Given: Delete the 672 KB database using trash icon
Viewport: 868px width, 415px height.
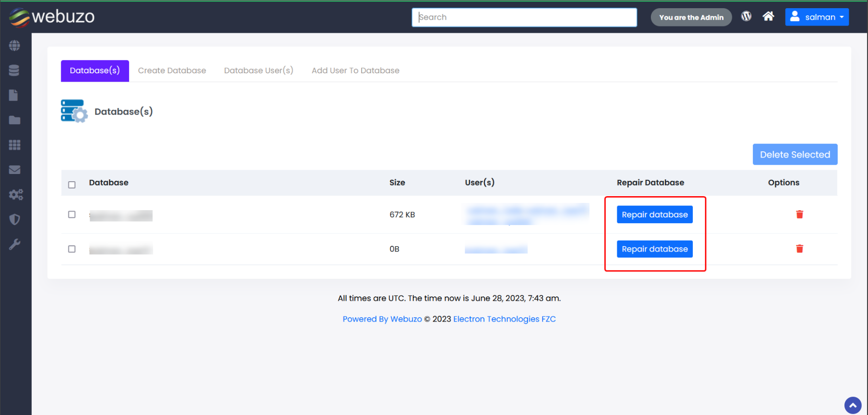Looking at the screenshot, I should coord(799,214).
